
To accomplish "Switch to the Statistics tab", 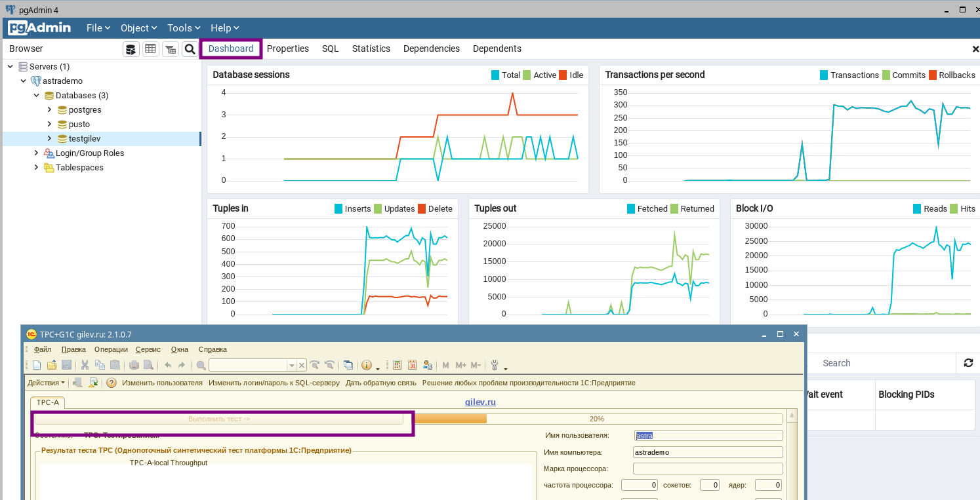I will click(x=371, y=48).
